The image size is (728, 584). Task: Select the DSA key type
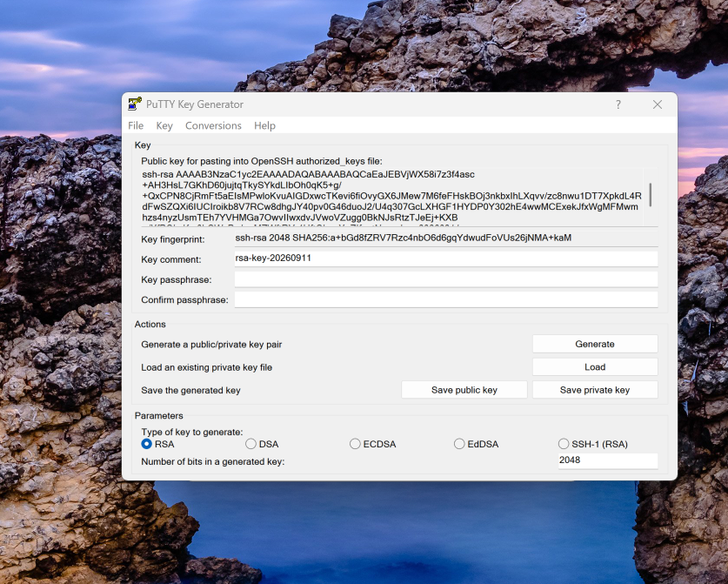coord(262,444)
